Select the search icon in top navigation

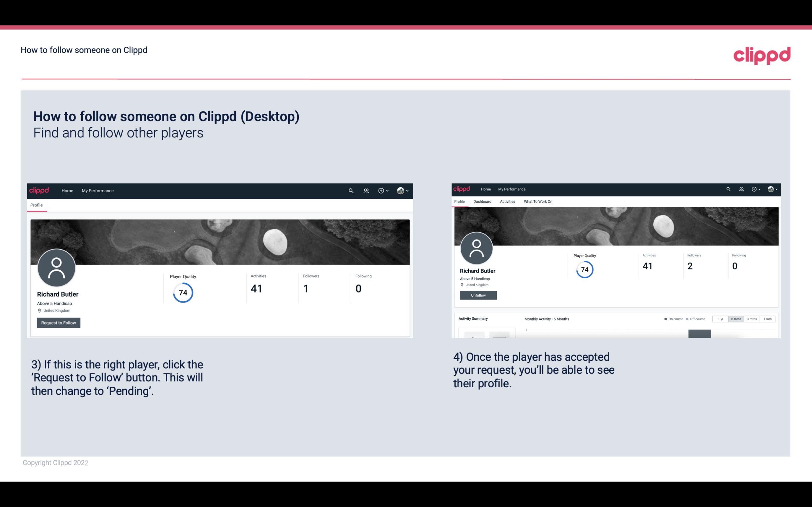351,190
